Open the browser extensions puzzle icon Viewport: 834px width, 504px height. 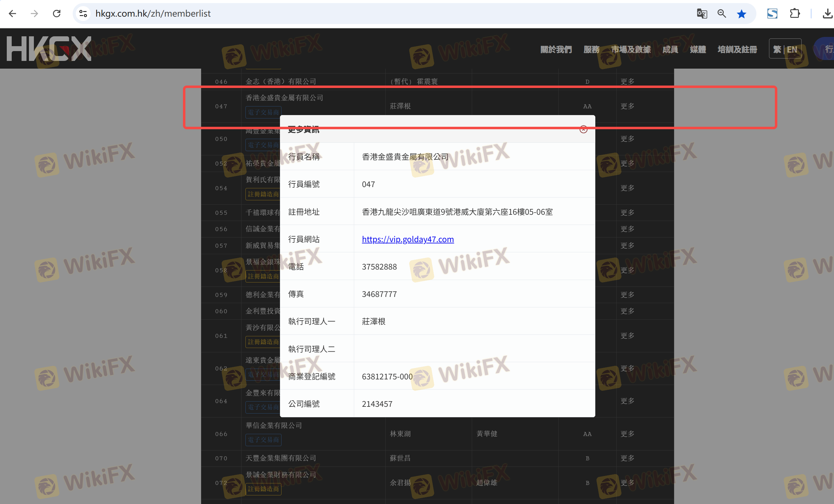coord(794,14)
